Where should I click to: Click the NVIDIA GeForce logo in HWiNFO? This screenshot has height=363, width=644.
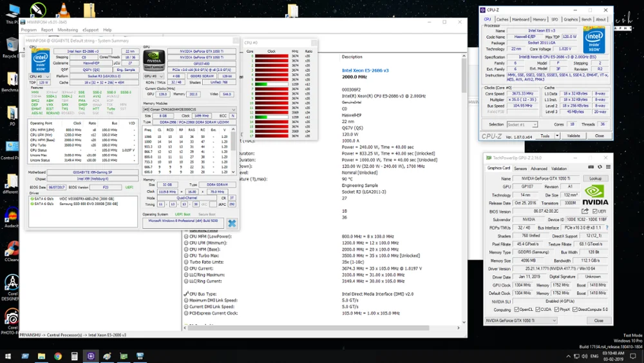click(154, 60)
